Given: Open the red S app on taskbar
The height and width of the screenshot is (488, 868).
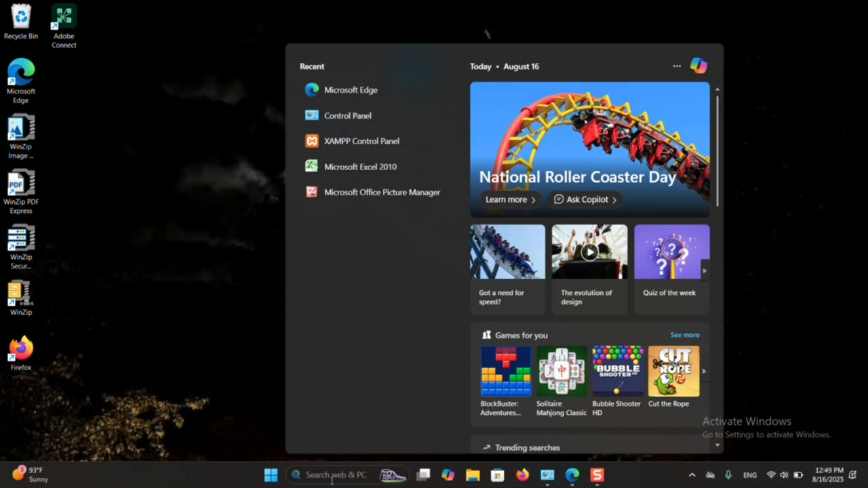Looking at the screenshot, I should pos(597,475).
